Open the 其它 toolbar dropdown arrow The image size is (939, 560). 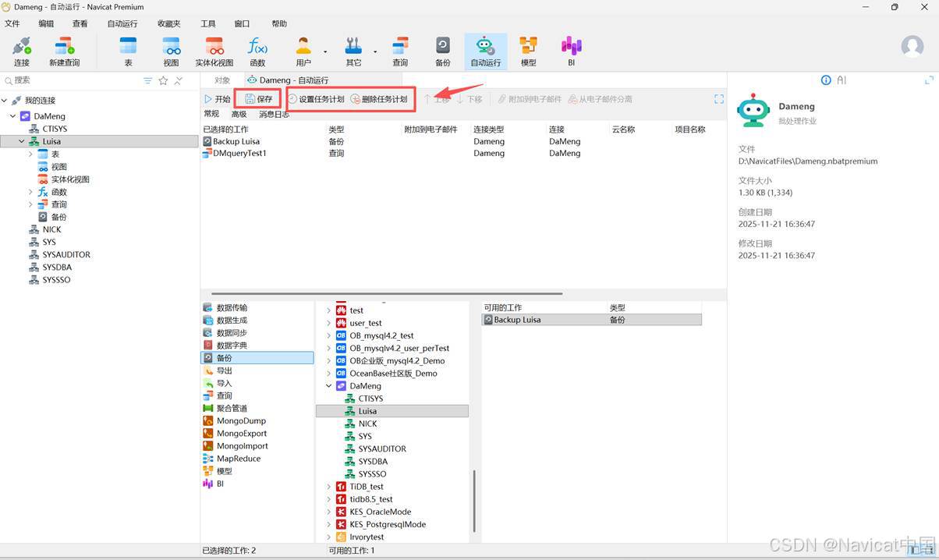click(x=375, y=52)
